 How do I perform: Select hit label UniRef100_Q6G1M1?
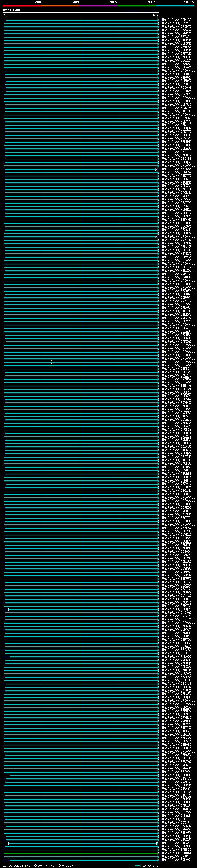(176, 491)
